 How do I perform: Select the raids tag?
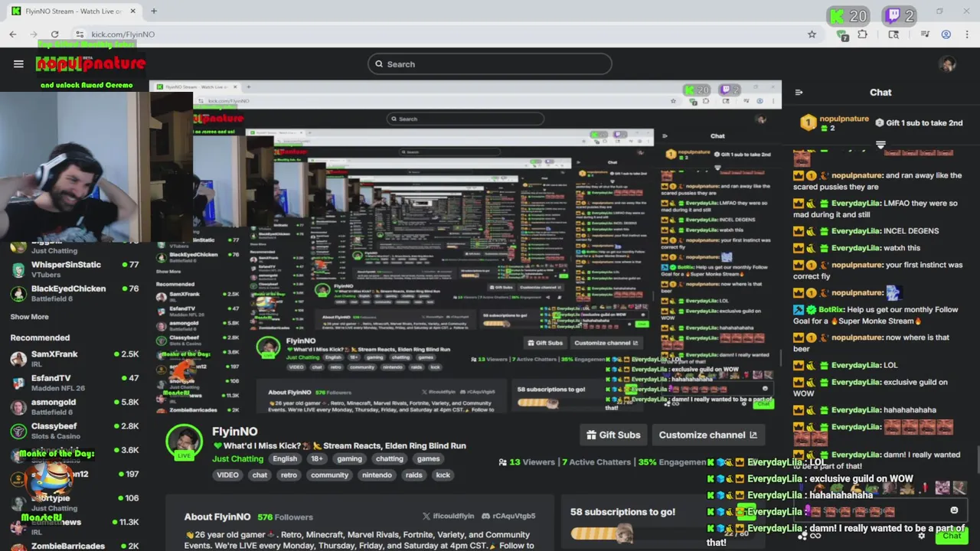point(414,475)
